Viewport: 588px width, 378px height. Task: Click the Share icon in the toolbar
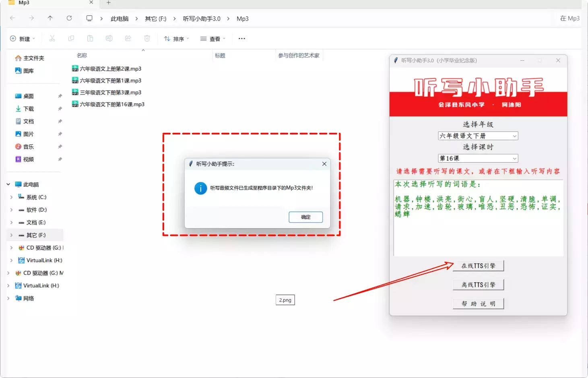point(128,38)
